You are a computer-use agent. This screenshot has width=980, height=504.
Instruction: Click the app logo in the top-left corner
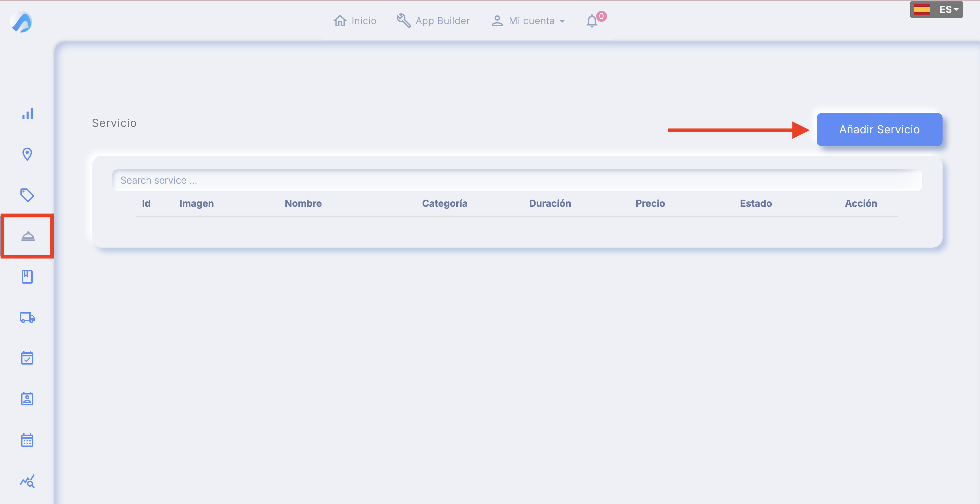pyautogui.click(x=21, y=22)
